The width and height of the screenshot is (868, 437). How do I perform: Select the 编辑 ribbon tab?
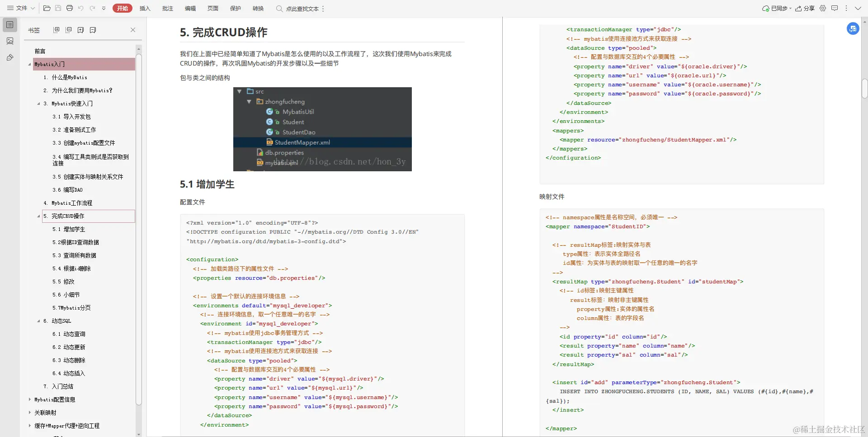(x=190, y=8)
